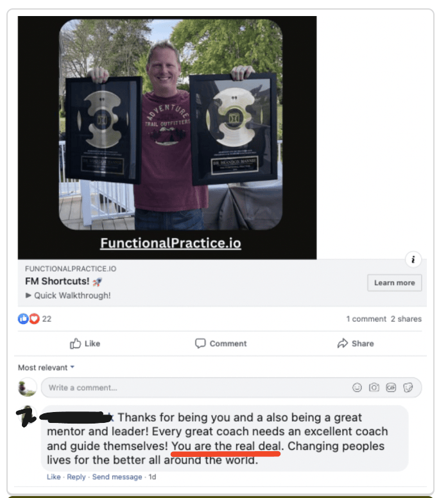Reply to the comment using Reply link
This screenshot has width=448, height=498.
(76, 477)
